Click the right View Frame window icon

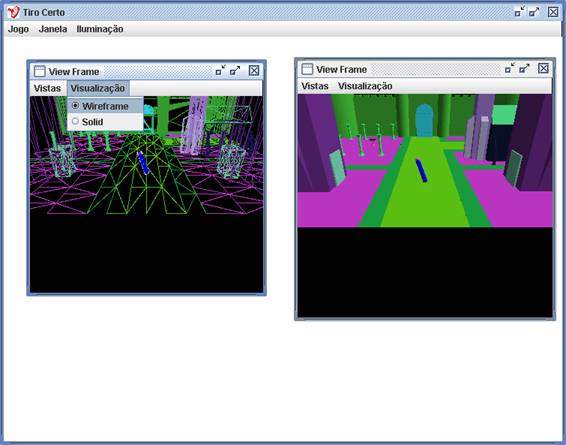point(307,69)
